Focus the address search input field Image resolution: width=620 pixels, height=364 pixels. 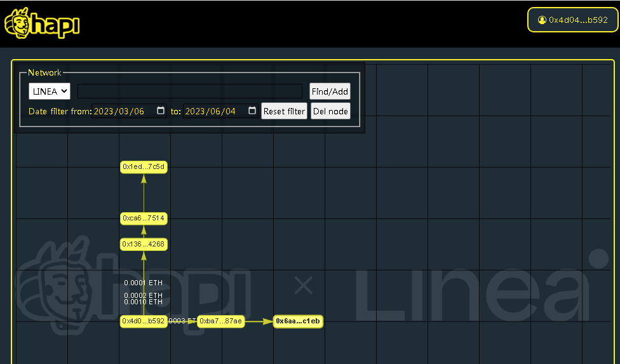[x=190, y=91]
